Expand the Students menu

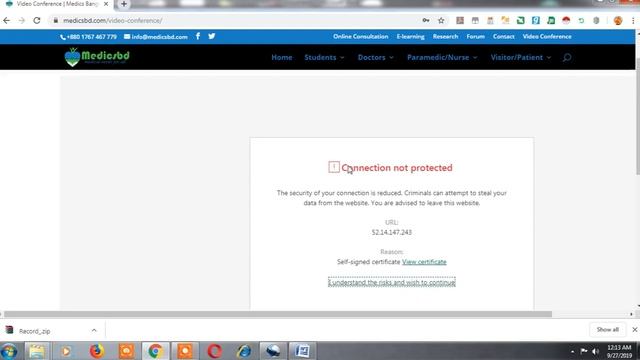(x=324, y=58)
